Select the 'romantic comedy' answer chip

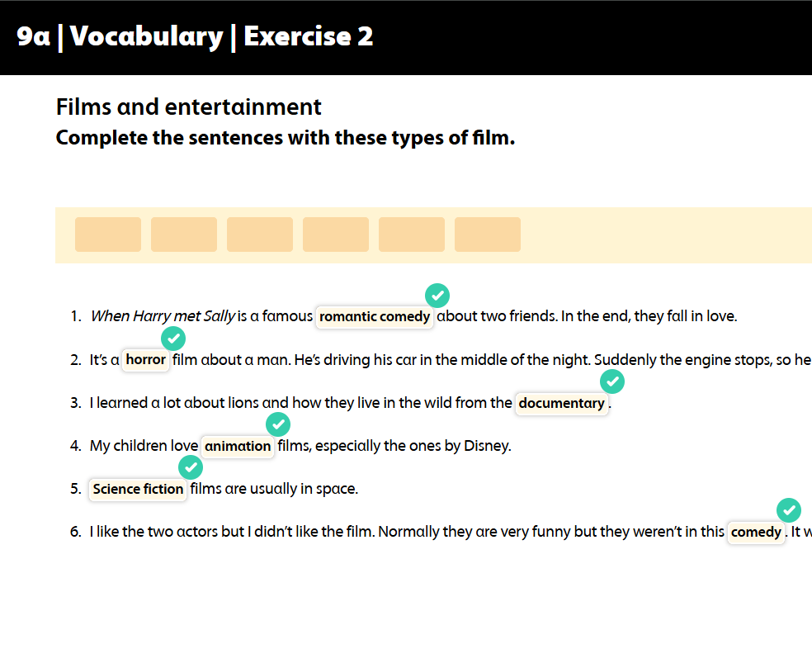tap(375, 317)
